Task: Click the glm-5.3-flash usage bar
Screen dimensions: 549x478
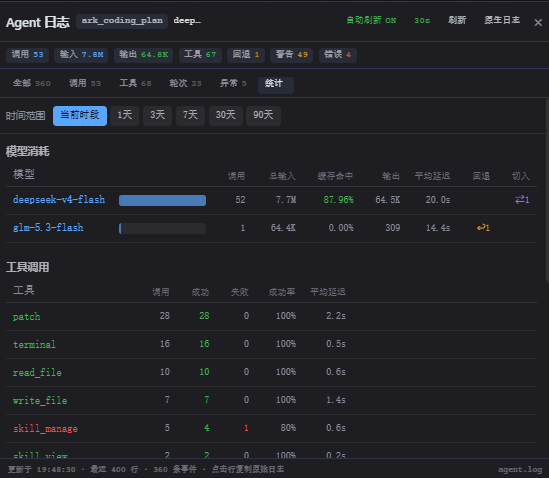Action: pyautogui.click(x=162, y=228)
